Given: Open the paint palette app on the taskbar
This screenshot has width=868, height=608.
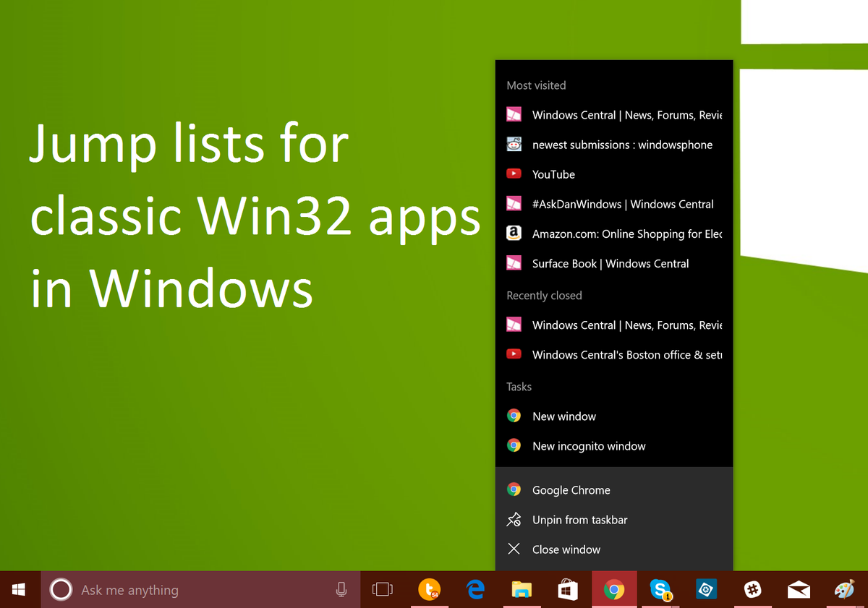Looking at the screenshot, I should (844, 590).
